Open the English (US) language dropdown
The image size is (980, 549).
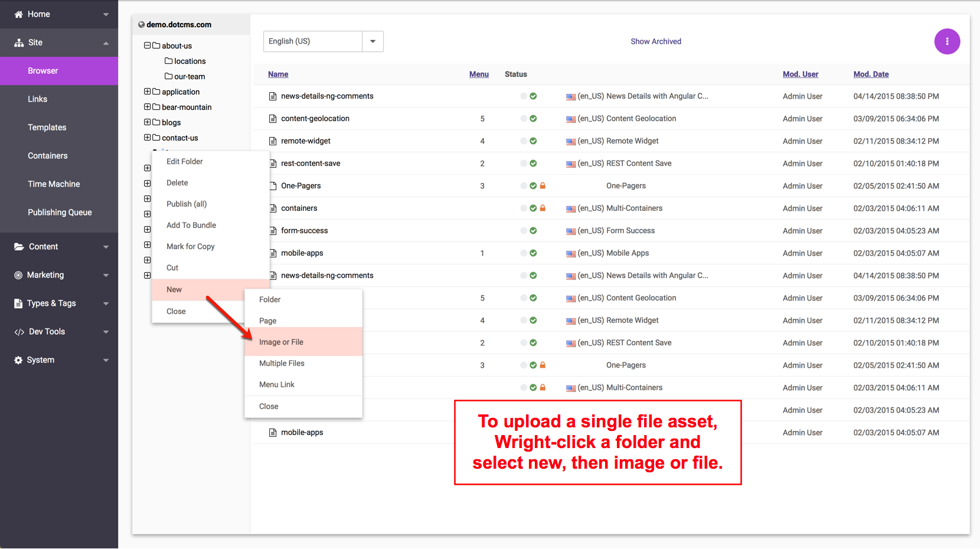click(373, 41)
